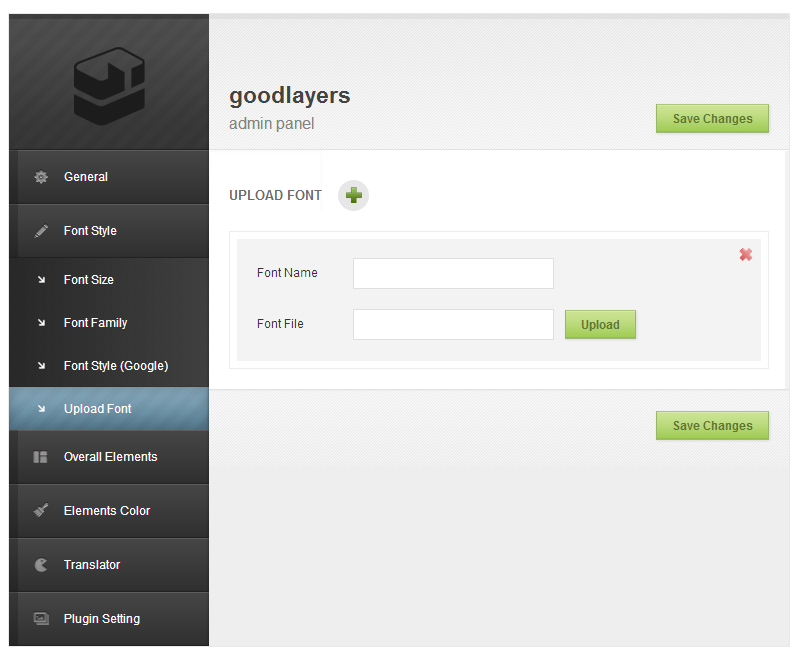This screenshot has height=660, width=807.
Task: Click the arrow icon beside Font Size
Action: [x=42, y=280]
